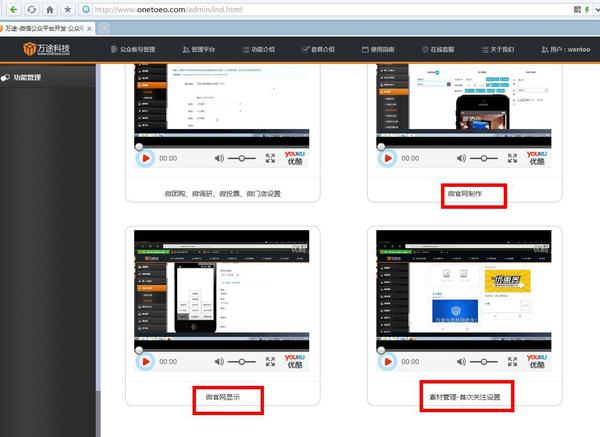Click the 微团购、微调研、微投票、微门店设置 caption
The image size is (600, 437).
(223, 194)
